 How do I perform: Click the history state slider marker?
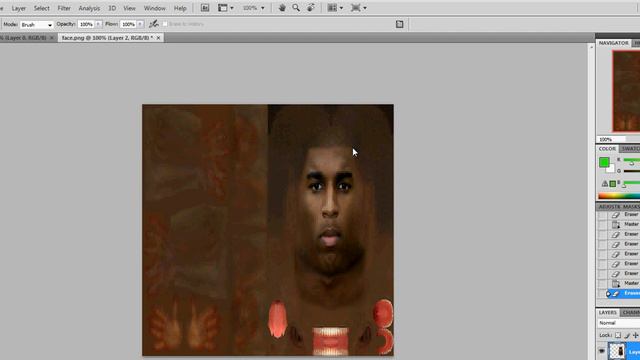click(608, 293)
